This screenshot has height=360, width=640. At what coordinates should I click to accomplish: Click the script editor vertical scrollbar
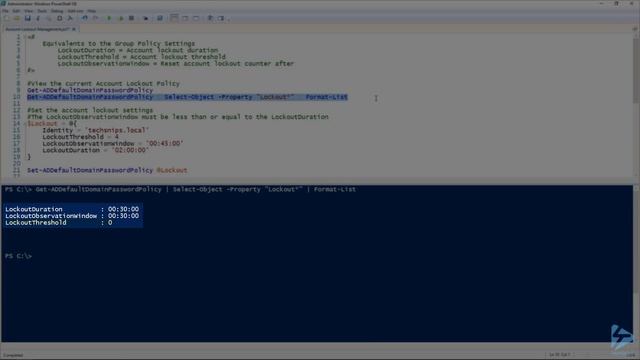[x=636, y=106]
